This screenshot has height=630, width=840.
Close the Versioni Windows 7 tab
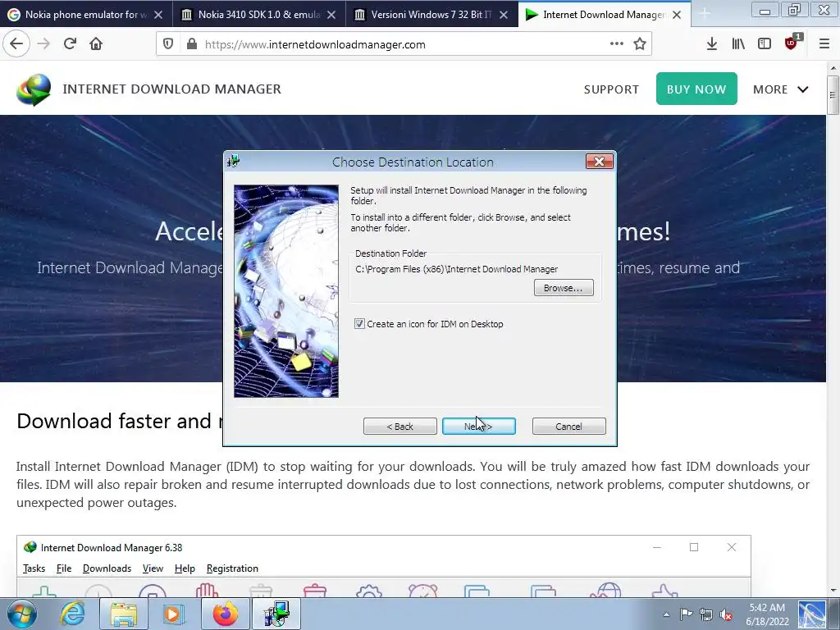(504, 15)
